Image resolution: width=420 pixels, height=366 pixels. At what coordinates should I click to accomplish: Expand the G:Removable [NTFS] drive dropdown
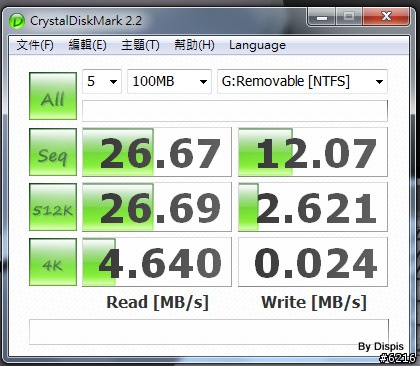[x=302, y=81]
